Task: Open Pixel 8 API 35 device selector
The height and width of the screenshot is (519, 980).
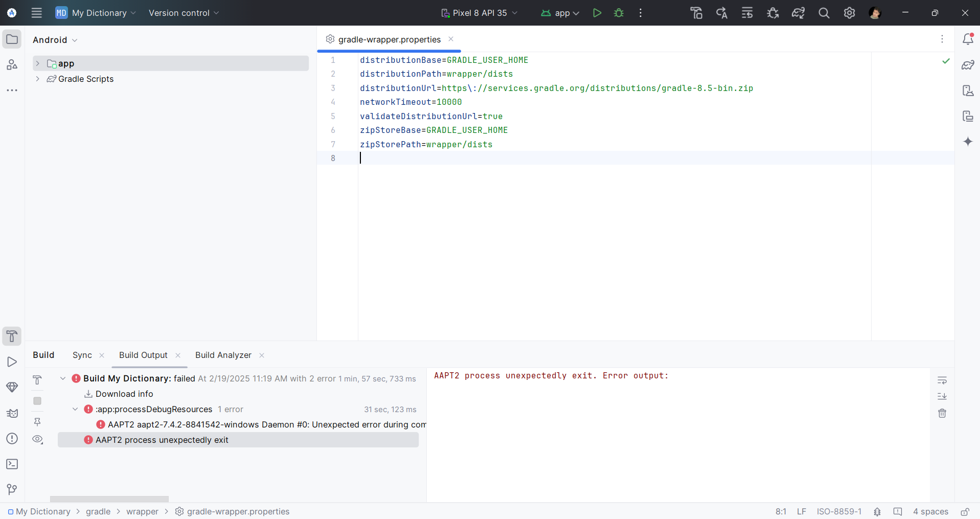Action: 479,13
